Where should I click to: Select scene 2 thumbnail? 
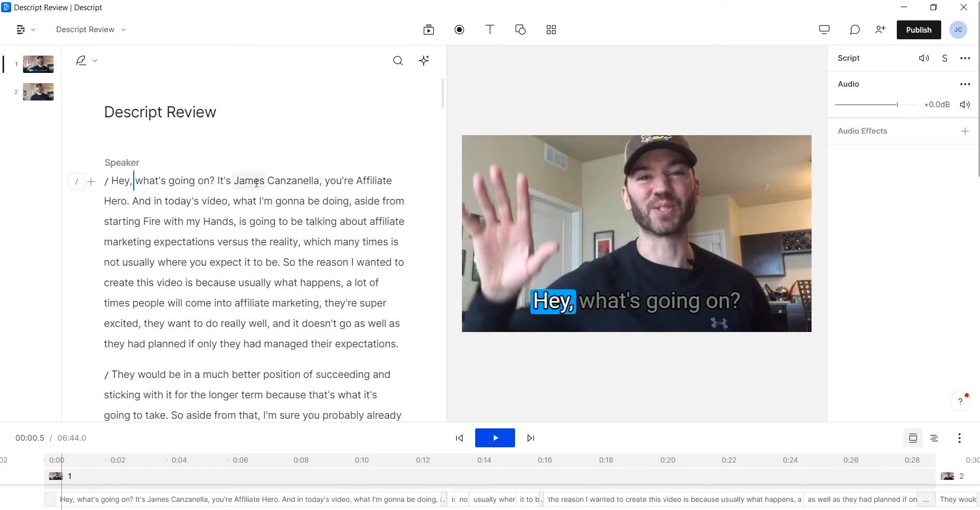pyautogui.click(x=38, y=92)
